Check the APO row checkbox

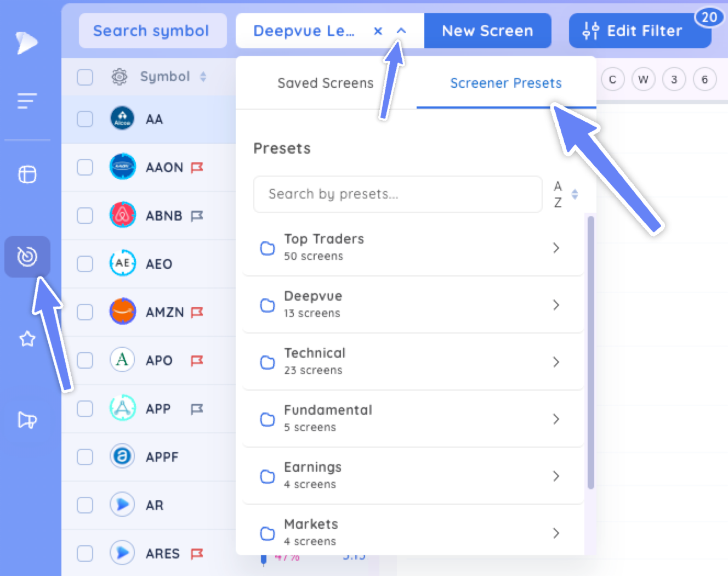[x=85, y=360]
